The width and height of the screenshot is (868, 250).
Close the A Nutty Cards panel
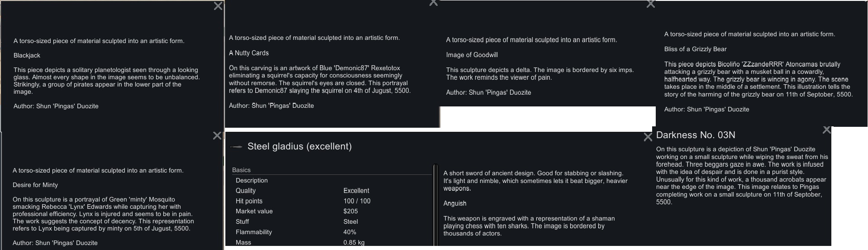(x=433, y=3)
